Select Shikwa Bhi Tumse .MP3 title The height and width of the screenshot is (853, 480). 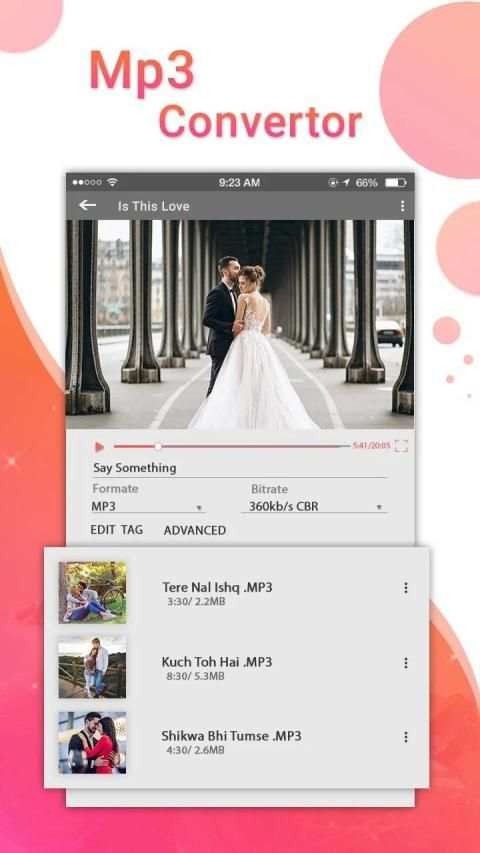pos(231,735)
